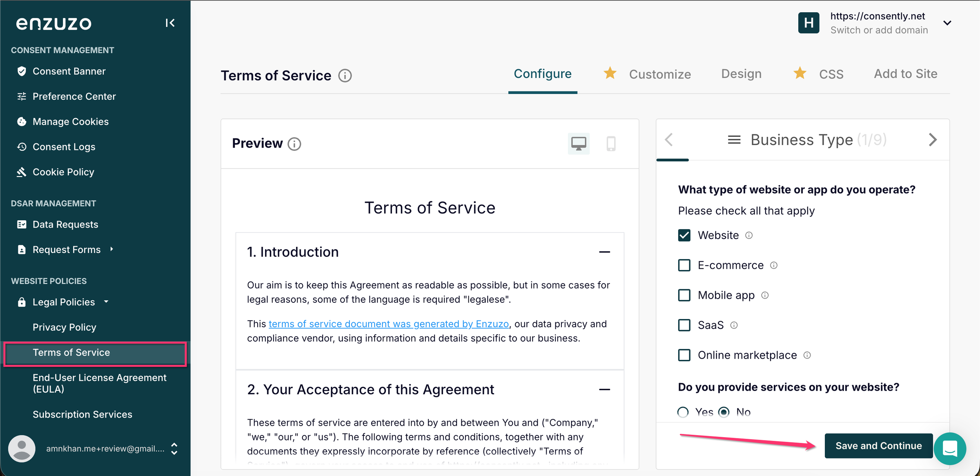The image size is (980, 476).
Task: Open Consent Banner page
Action: click(x=69, y=71)
